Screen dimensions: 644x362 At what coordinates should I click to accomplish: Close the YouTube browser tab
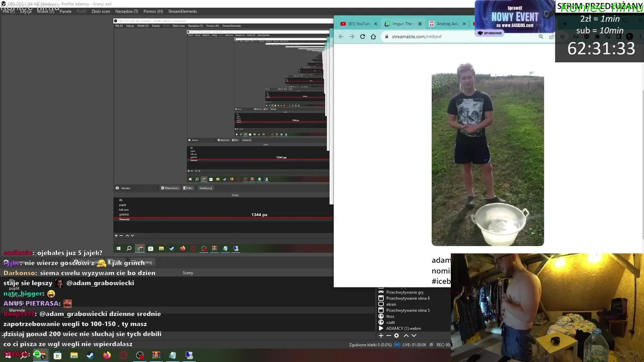coord(375,24)
